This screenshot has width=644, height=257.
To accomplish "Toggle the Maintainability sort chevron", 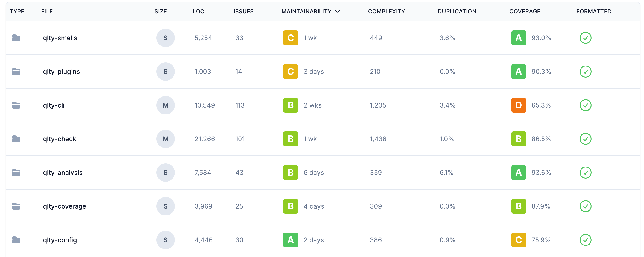I will [x=337, y=12].
